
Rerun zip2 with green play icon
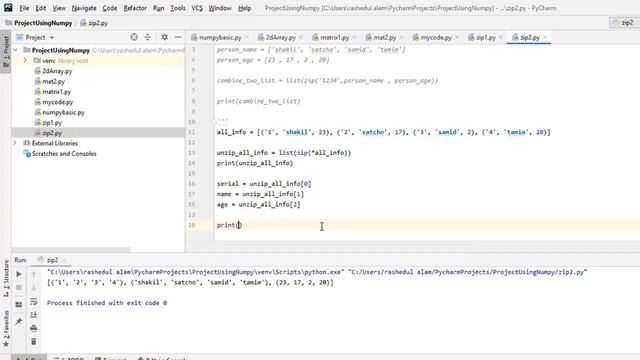19,274
